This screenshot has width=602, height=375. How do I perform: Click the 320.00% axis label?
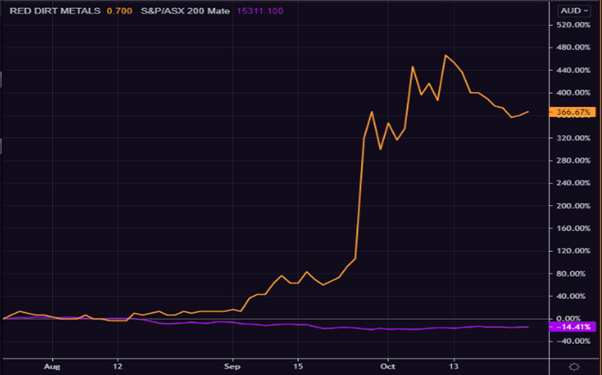pos(572,138)
